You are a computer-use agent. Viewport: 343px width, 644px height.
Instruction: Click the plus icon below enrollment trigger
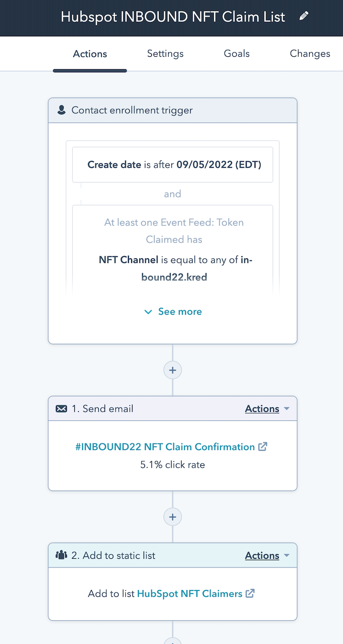[x=172, y=370]
